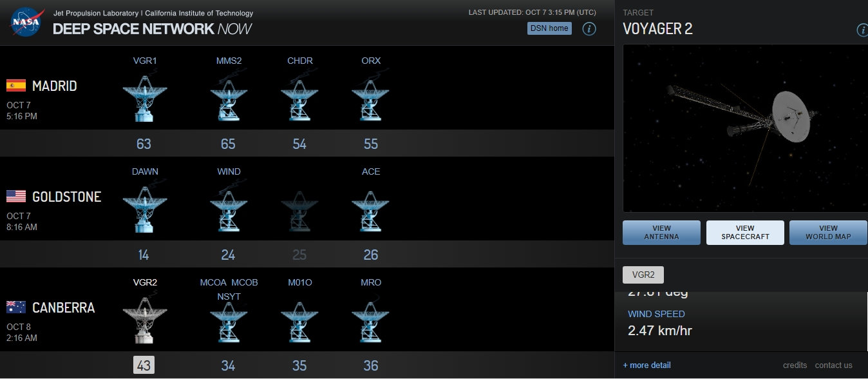
Task: Click antenna number 14
Action: point(144,255)
